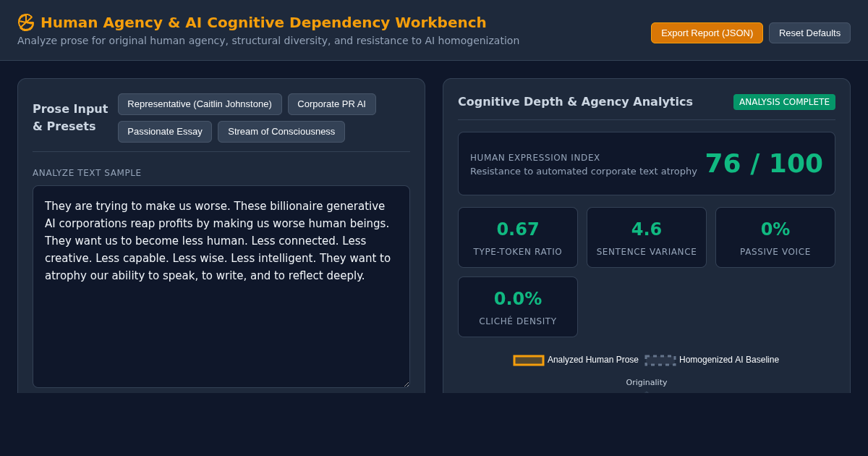Click the 0% passive voice value
Viewport: 868px width, 456px height.
[775, 229]
